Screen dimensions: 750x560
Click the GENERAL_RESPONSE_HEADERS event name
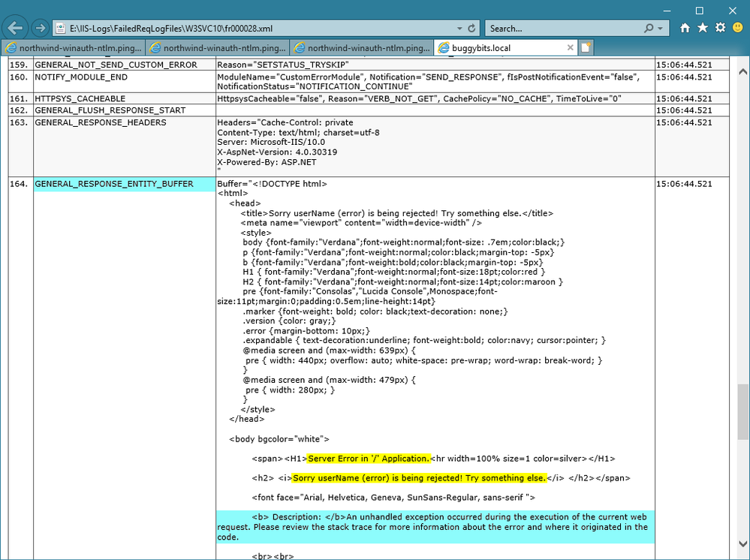101,122
